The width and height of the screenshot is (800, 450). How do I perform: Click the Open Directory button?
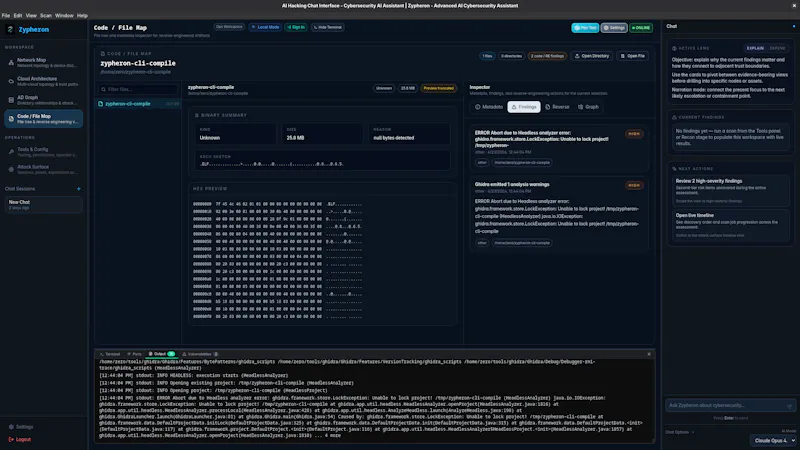click(592, 56)
